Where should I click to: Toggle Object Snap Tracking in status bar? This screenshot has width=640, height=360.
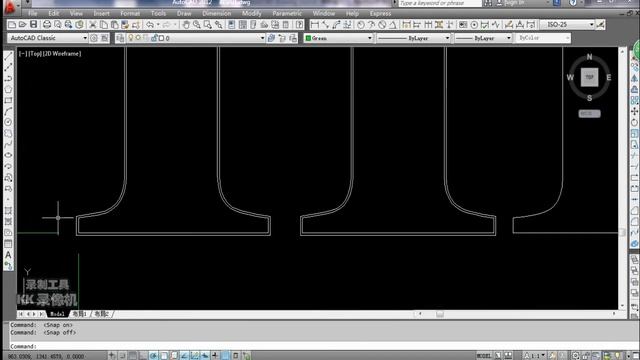pyautogui.click(x=184, y=356)
